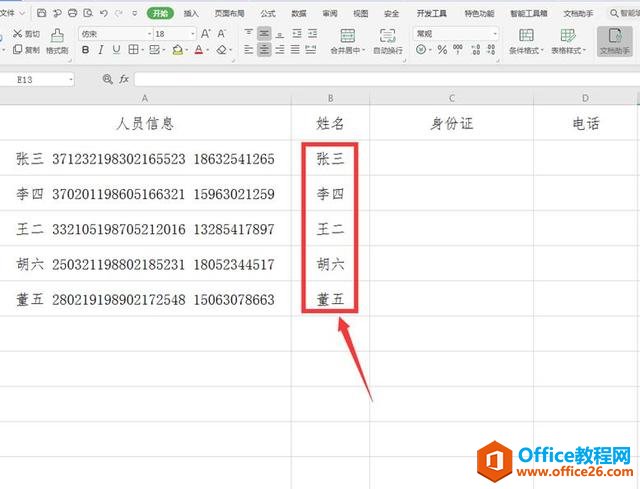Image resolution: width=640 pixels, height=489 pixels.
Task: Decrease decimal places
Action: pos(491,50)
